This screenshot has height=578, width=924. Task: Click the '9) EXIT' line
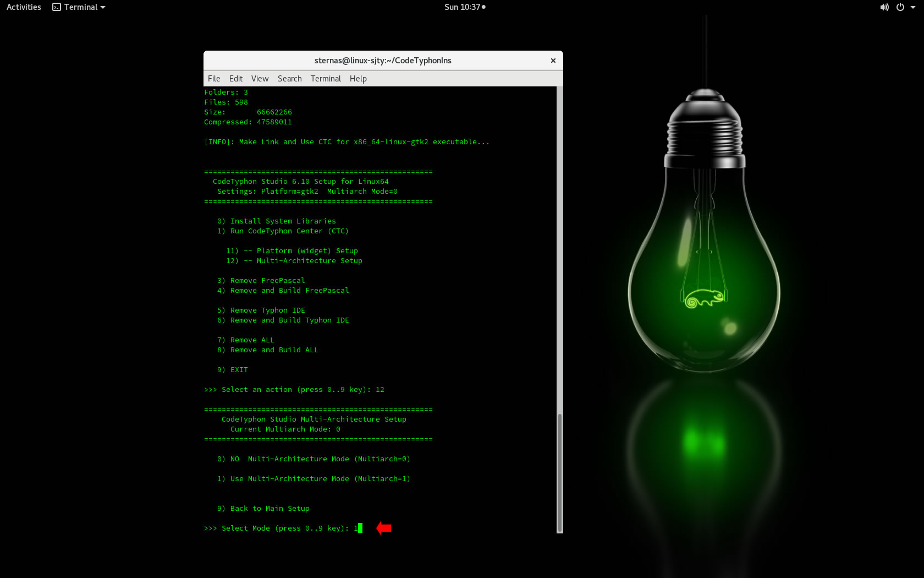(233, 370)
